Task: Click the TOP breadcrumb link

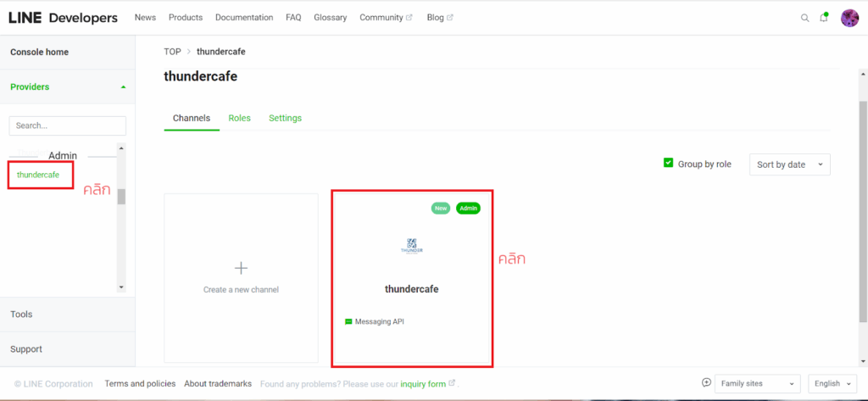Action: coord(172,52)
